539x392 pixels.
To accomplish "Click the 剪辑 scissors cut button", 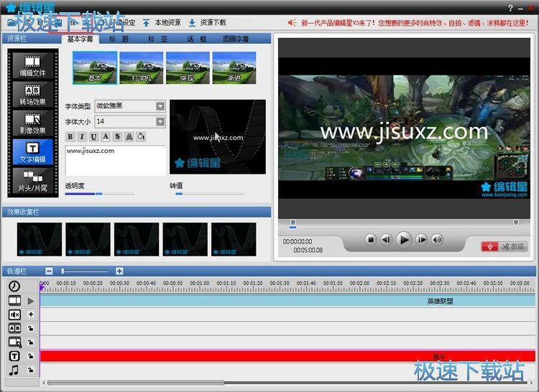I will point(513,246).
